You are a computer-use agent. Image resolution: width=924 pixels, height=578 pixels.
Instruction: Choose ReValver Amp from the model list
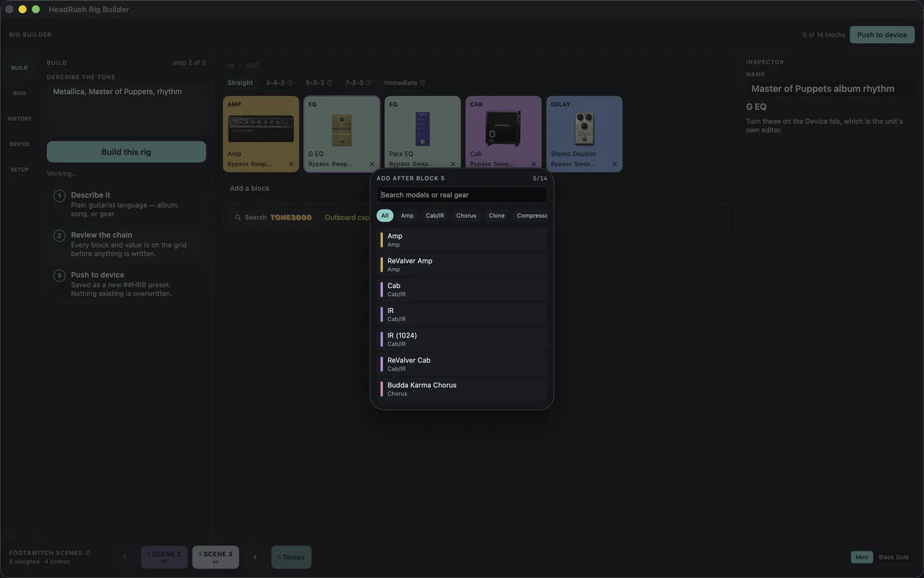click(461, 265)
